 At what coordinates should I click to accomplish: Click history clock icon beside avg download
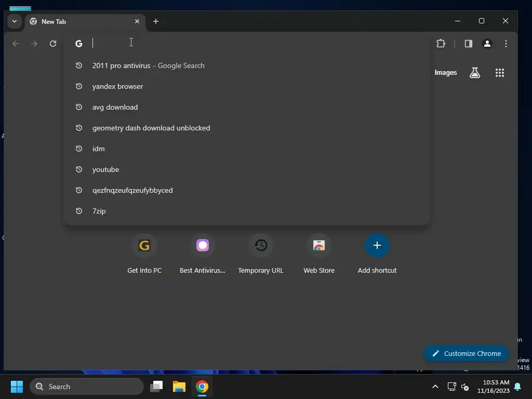click(79, 107)
